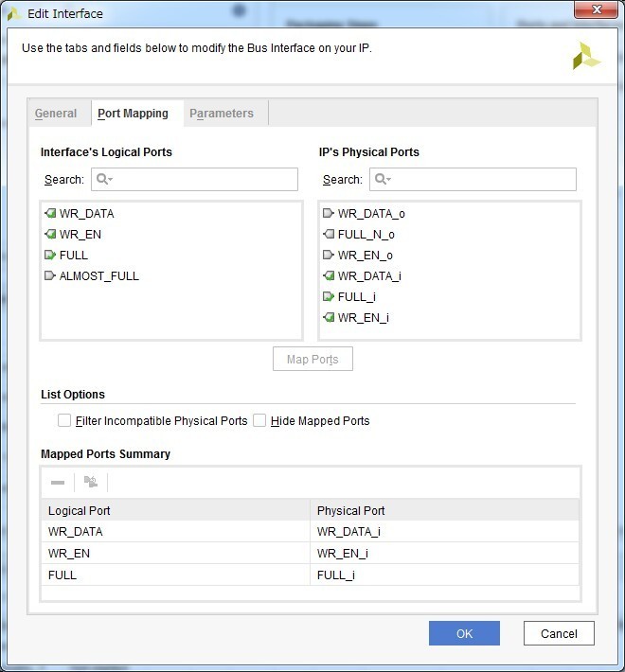Open logical ports search options dropdown
625x672 pixels.
[104, 179]
